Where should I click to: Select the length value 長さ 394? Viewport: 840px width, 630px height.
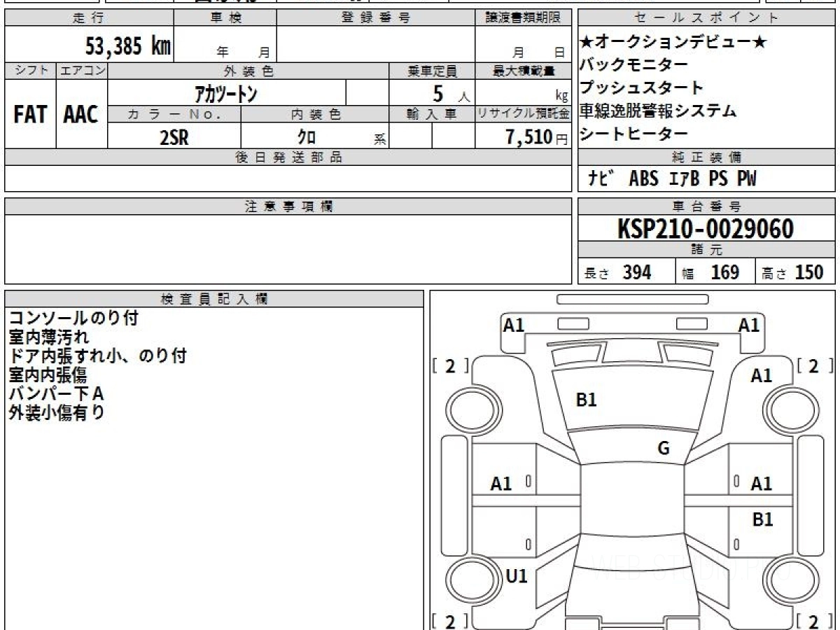click(618, 272)
